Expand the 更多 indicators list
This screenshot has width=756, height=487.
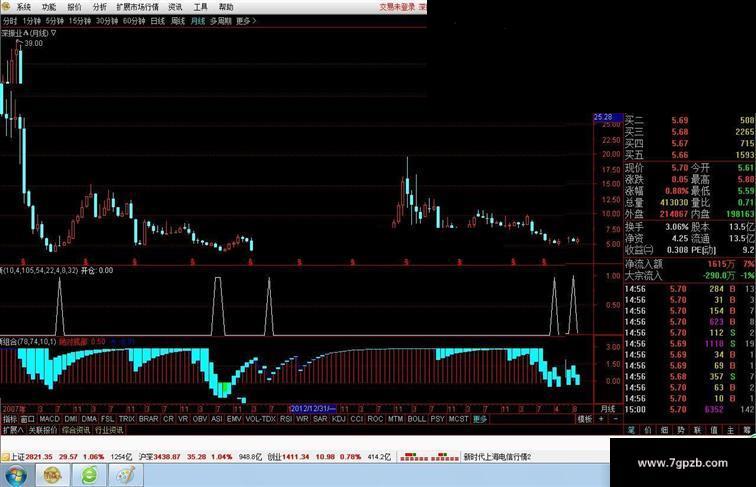tap(479, 419)
